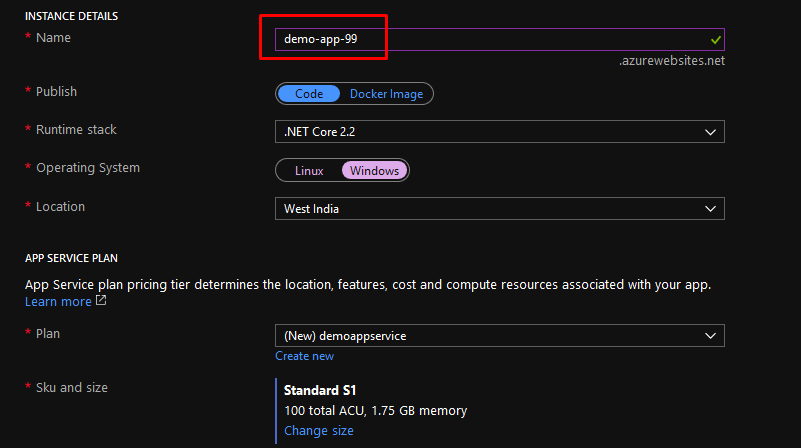Click the .azurewebsites.net suffix text

[x=672, y=61]
